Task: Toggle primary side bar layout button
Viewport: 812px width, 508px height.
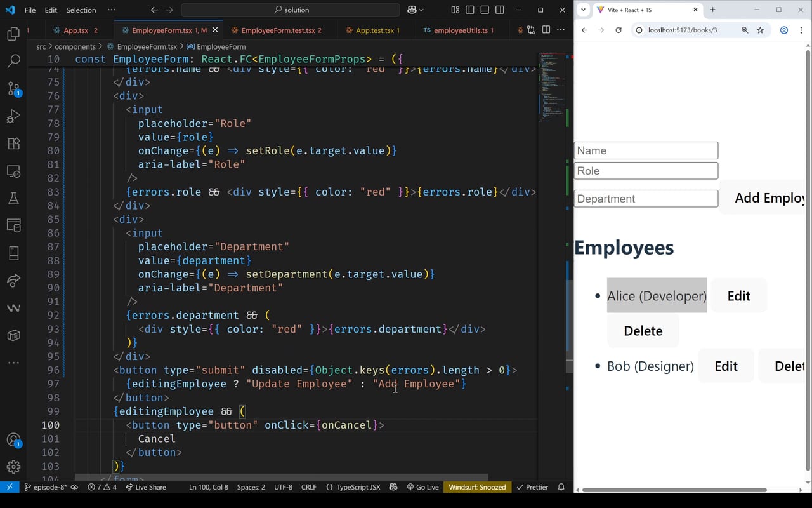Action: (x=469, y=10)
